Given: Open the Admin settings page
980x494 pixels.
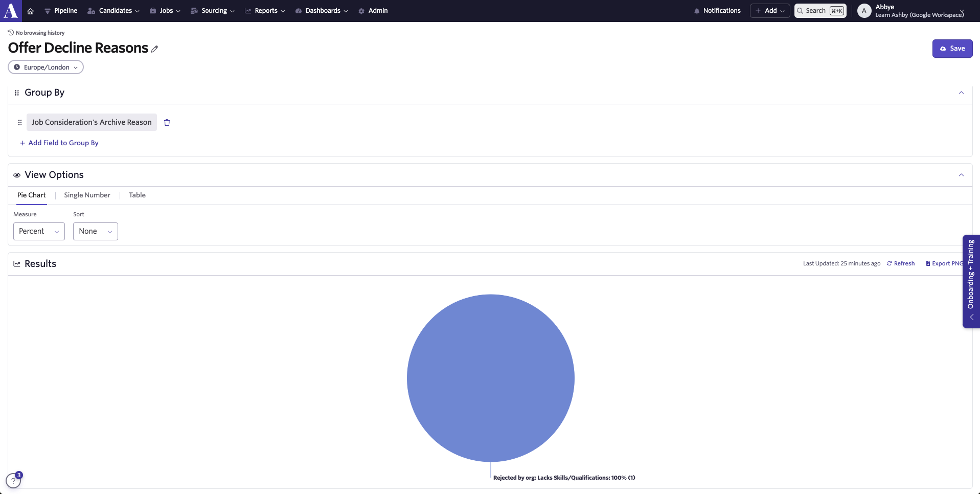Looking at the screenshot, I should [x=373, y=11].
